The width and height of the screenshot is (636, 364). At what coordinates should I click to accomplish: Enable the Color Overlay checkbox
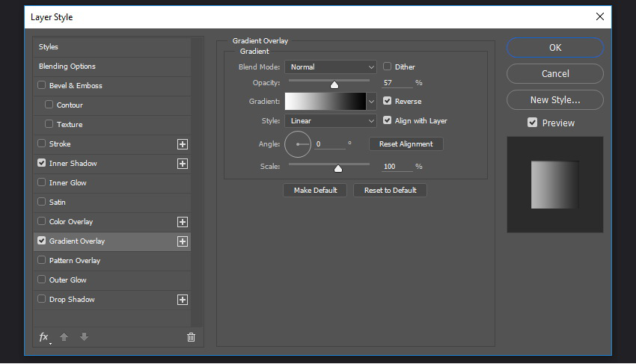(41, 221)
